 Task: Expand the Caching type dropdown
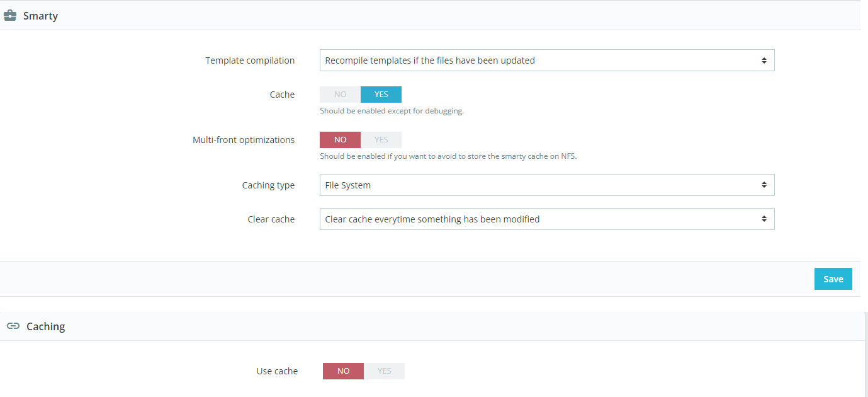click(x=546, y=185)
